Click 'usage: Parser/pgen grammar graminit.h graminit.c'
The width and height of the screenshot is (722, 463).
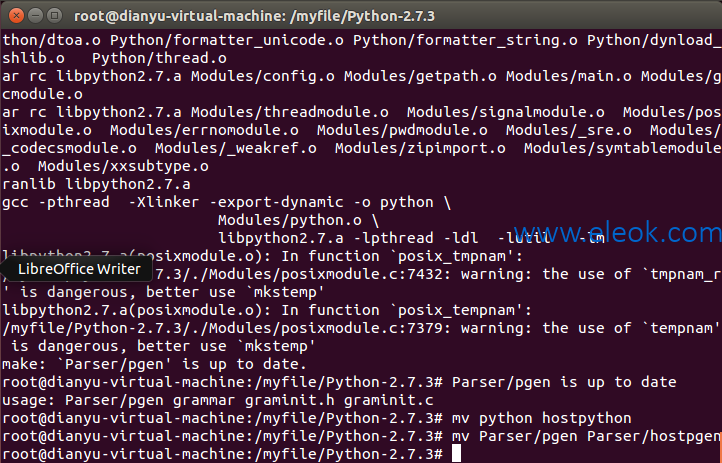point(218,400)
